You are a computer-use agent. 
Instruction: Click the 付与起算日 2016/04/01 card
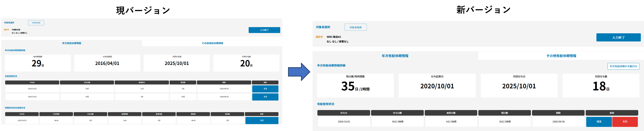107,63
